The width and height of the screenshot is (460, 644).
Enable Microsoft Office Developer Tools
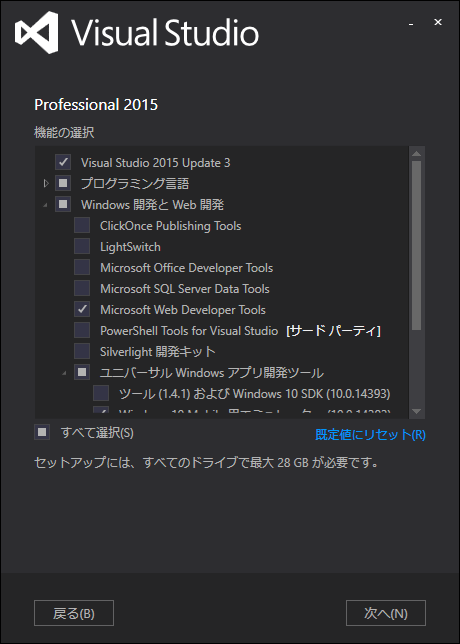[x=82, y=267]
